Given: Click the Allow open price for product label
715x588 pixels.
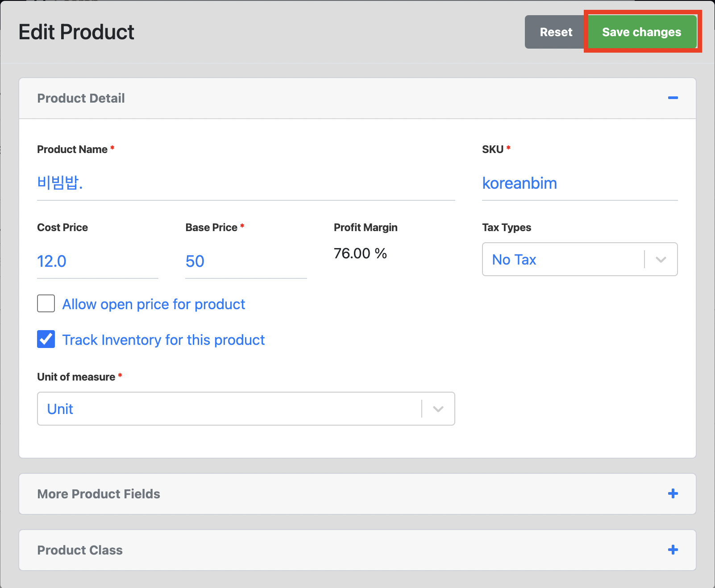Looking at the screenshot, I should (154, 304).
